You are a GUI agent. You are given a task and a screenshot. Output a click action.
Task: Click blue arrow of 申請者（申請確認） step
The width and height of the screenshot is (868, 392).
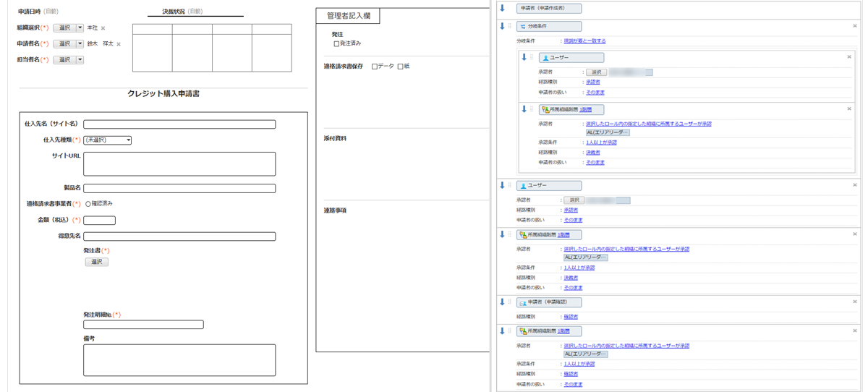(x=502, y=302)
